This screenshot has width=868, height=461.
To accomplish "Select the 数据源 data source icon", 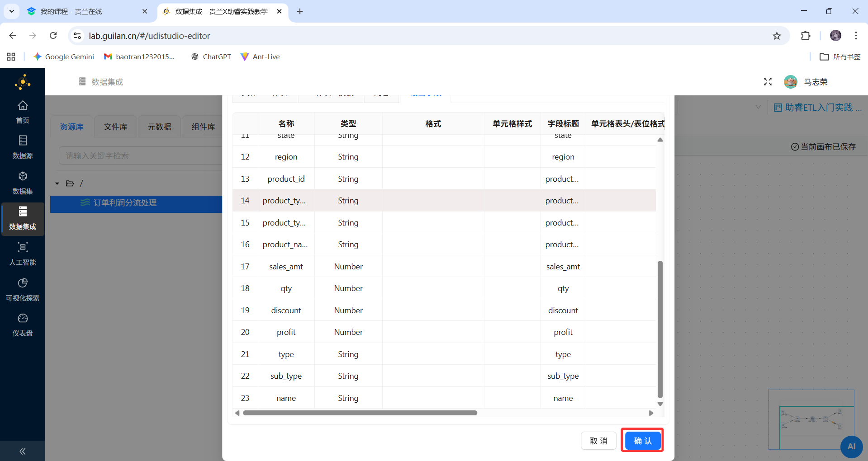I will click(x=23, y=146).
